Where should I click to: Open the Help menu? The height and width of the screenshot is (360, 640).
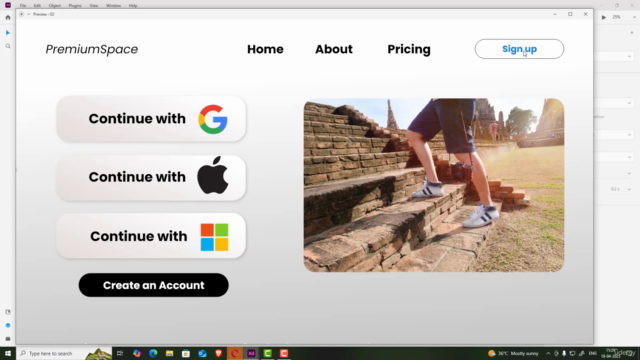pos(133,6)
